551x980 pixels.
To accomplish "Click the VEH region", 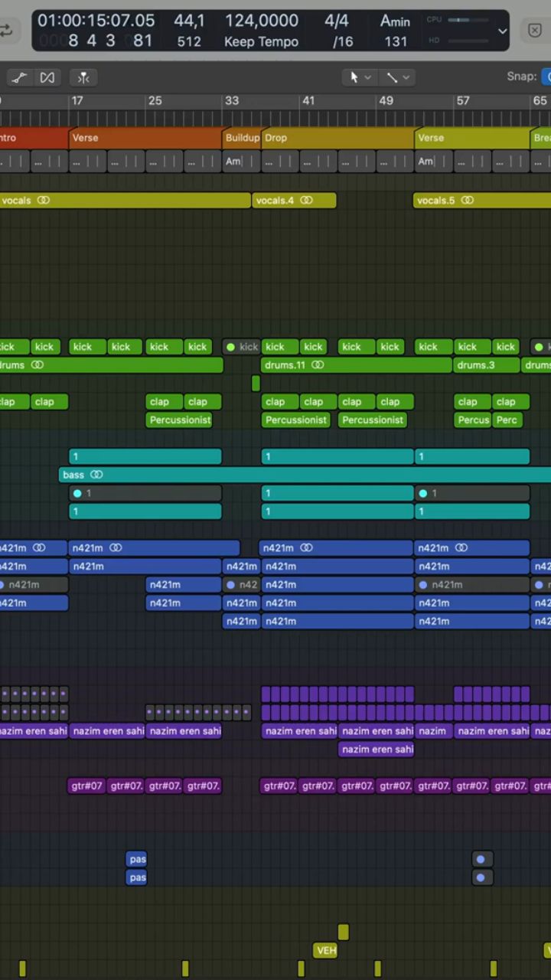I will [326, 950].
